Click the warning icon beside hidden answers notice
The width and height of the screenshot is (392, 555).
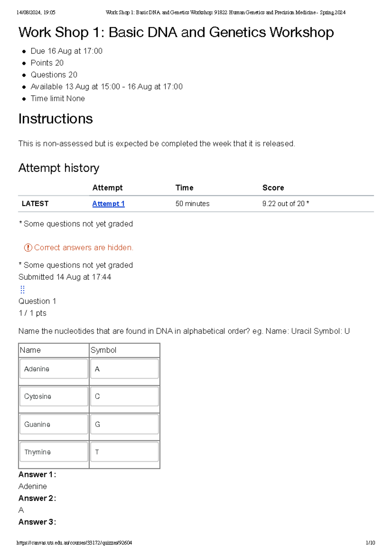tap(28, 248)
